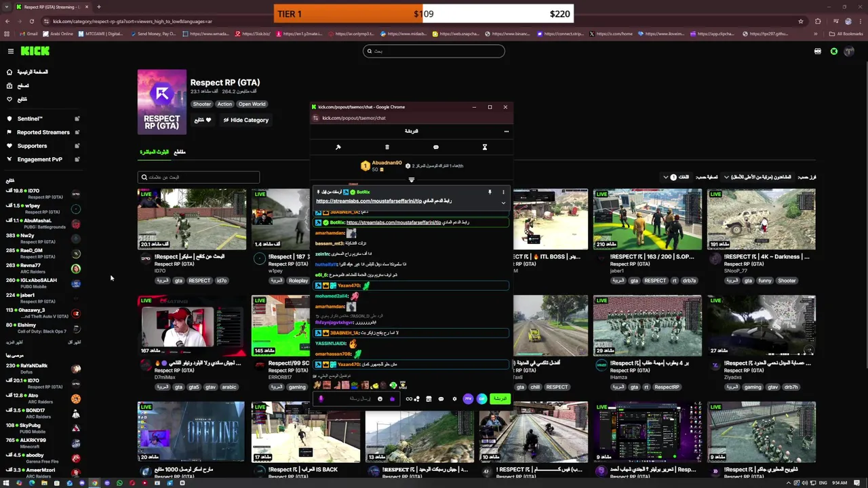Open followed channel Nw2y in the sidebar
Screen dimensions: 868x488
(x=43, y=239)
